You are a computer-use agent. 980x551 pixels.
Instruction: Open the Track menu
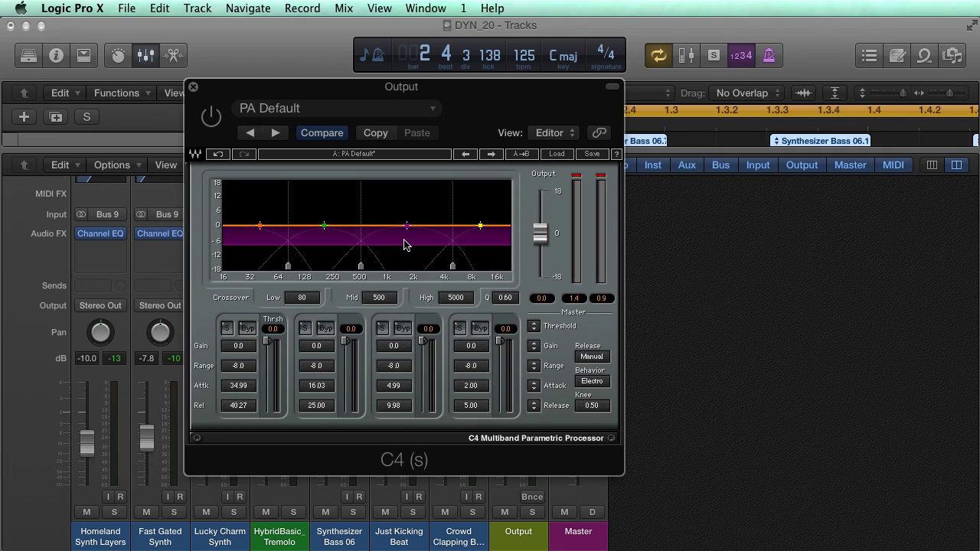pyautogui.click(x=197, y=8)
